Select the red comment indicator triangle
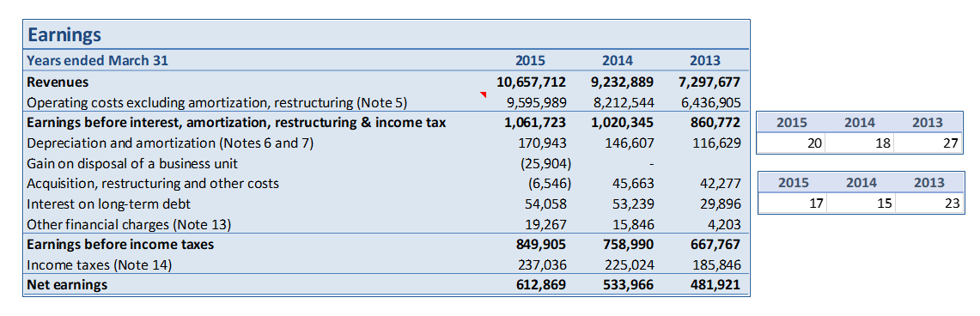This screenshot has height=316, width=980. (x=483, y=94)
